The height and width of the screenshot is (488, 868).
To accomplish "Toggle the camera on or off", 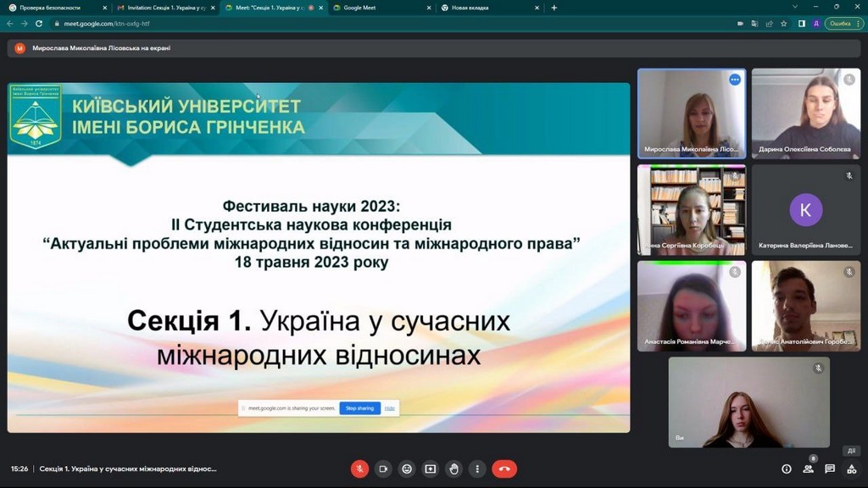I will [x=383, y=469].
